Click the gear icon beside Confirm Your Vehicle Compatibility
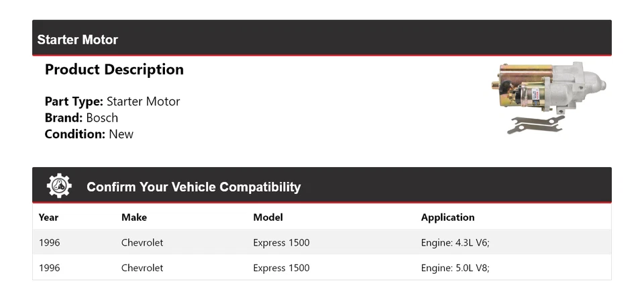 (x=59, y=186)
